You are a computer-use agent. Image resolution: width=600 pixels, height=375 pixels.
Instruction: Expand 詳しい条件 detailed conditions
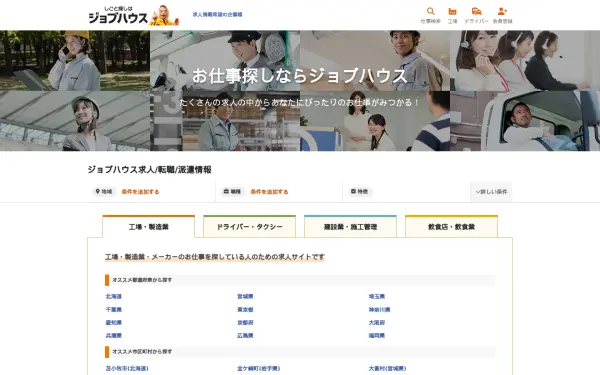pos(491,192)
